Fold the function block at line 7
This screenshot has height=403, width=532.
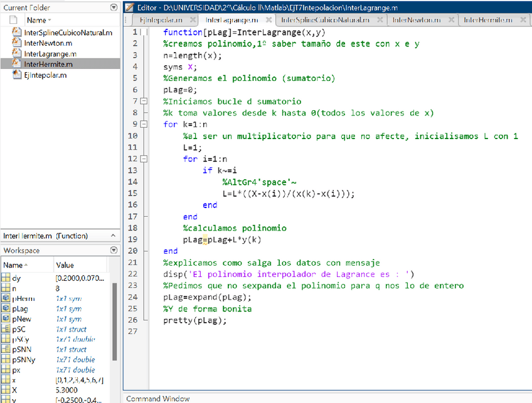tap(144, 101)
